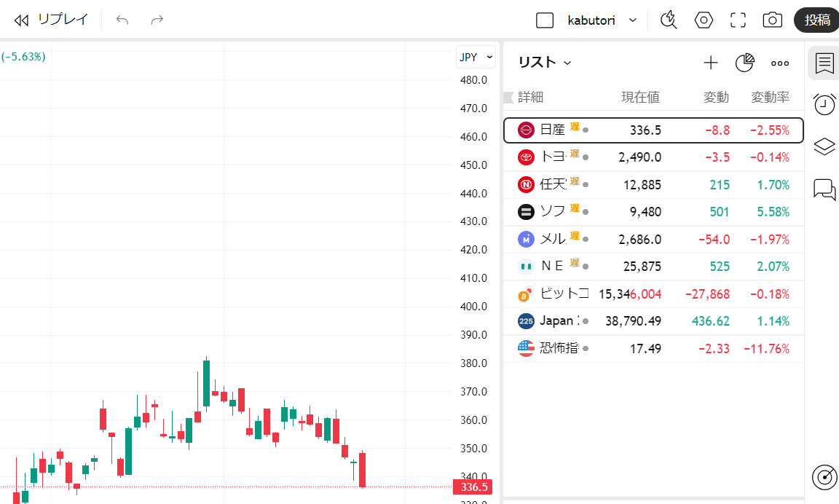Viewport: 839px width, 504px height.
Task: Click ソフ change rate 5.58%
Action: [x=773, y=212]
